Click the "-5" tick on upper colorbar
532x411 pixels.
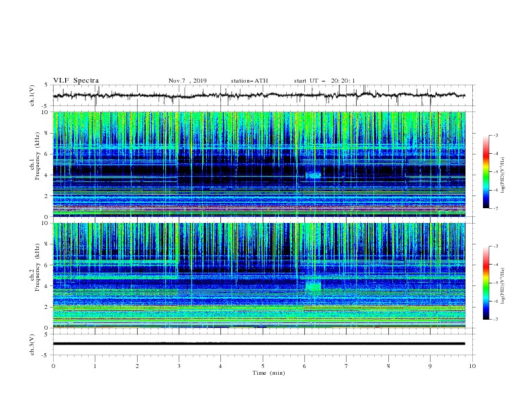pyautogui.click(x=495, y=172)
